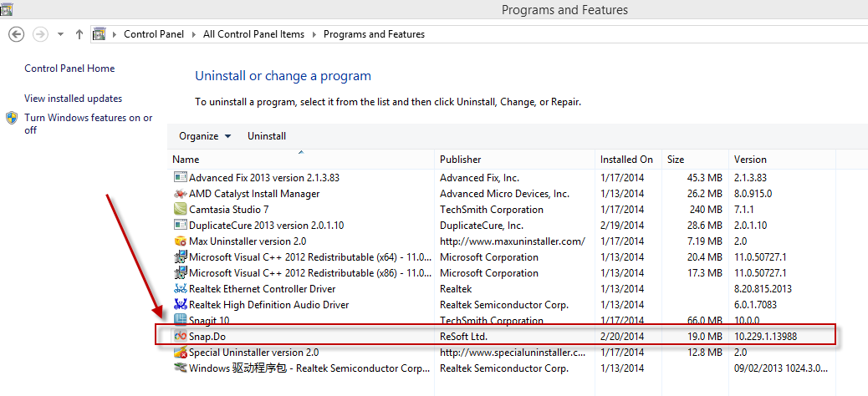The height and width of the screenshot is (396, 868).
Task: Click Visual C++ 2012 (x64) icon
Action: pos(181,257)
